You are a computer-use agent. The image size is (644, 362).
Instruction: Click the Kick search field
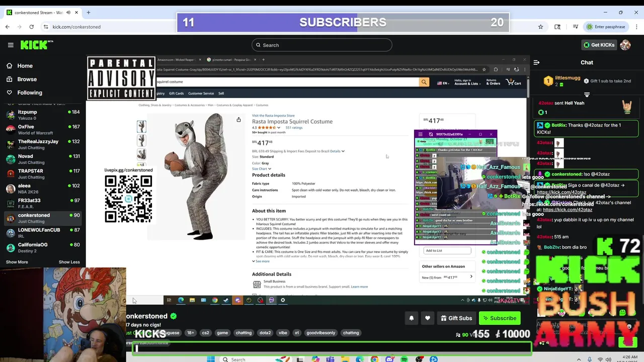[x=322, y=45]
